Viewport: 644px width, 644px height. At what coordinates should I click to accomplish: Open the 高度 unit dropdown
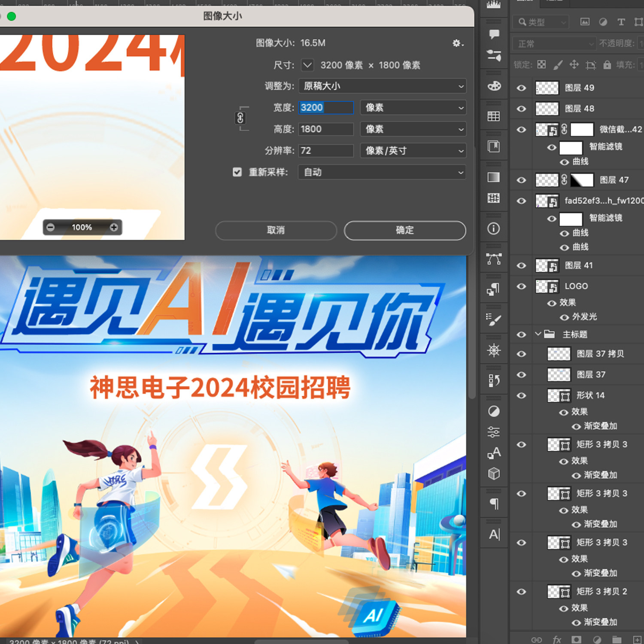click(x=413, y=129)
